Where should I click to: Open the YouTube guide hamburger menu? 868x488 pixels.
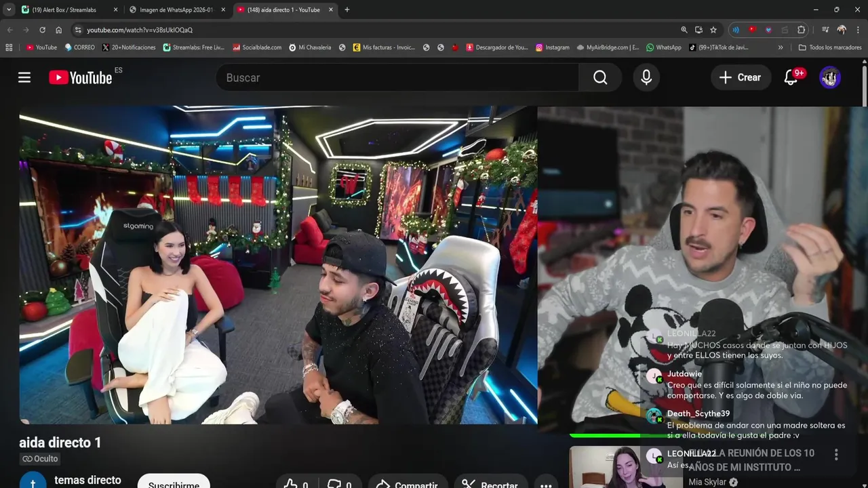(24, 77)
